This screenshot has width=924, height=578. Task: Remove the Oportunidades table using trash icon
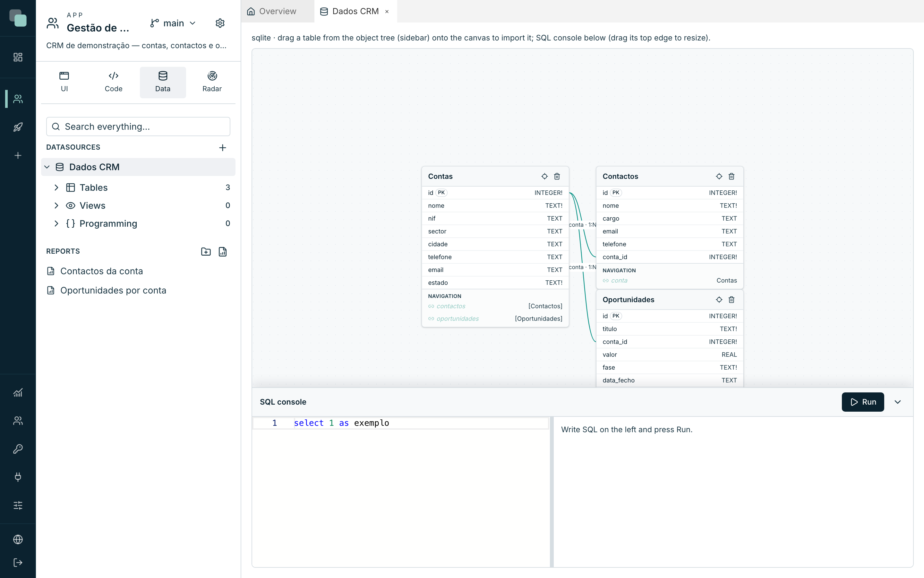pos(732,300)
